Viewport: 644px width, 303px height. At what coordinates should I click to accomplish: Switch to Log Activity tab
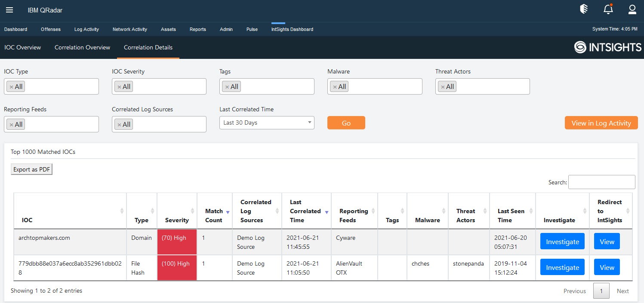click(x=86, y=29)
